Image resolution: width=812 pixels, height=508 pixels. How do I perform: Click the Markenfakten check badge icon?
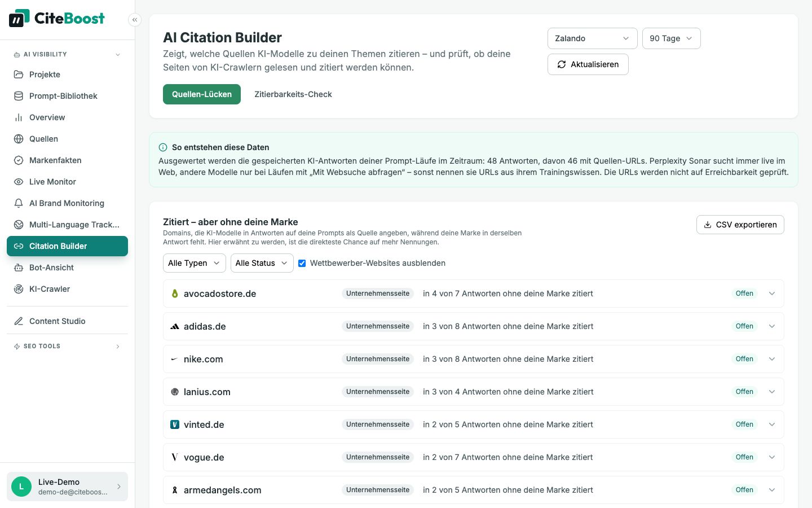pyautogui.click(x=19, y=160)
